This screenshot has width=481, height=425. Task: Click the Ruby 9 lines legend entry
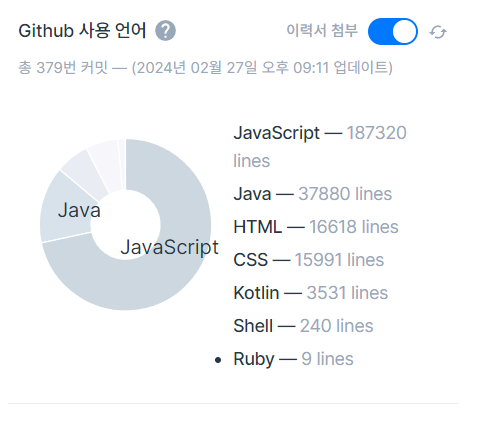pos(293,359)
